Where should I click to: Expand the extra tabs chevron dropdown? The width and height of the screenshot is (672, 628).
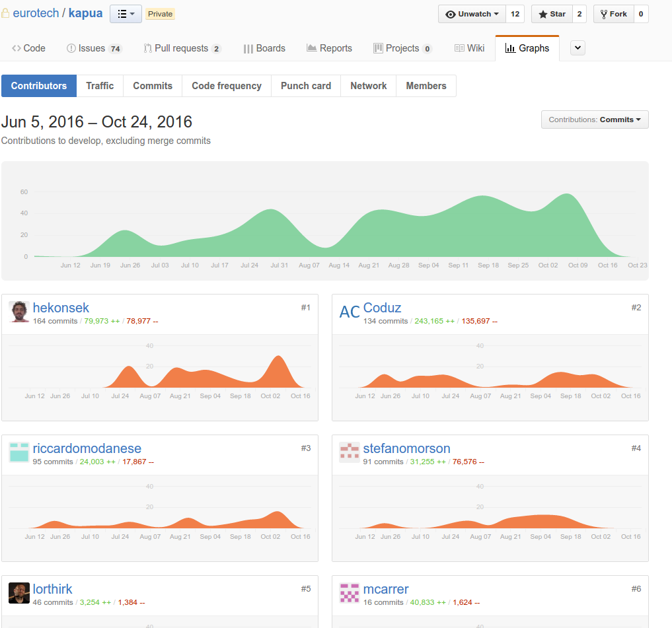[578, 48]
